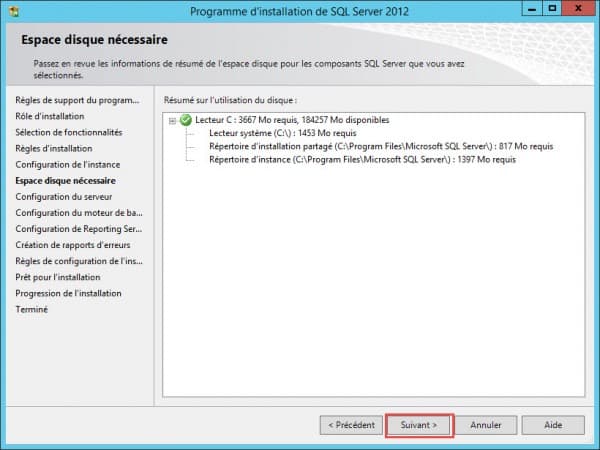Viewport: 600px width, 450px height.
Task: Minimize the SQL Server setup window
Action: 532,8
